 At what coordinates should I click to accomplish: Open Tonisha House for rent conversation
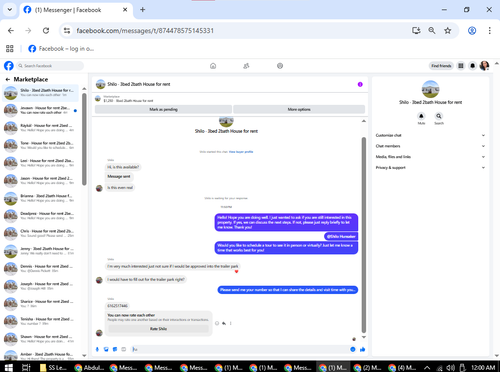click(41, 321)
